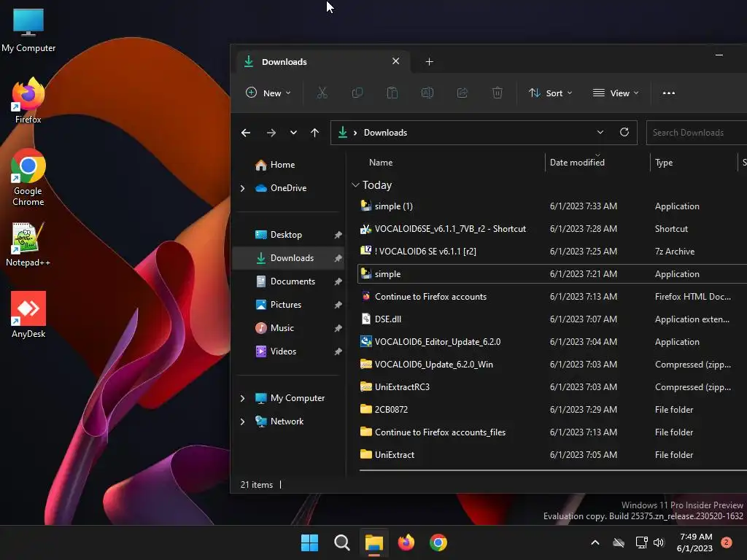Sort by Date modified column header
747x560 pixels.
577,163
